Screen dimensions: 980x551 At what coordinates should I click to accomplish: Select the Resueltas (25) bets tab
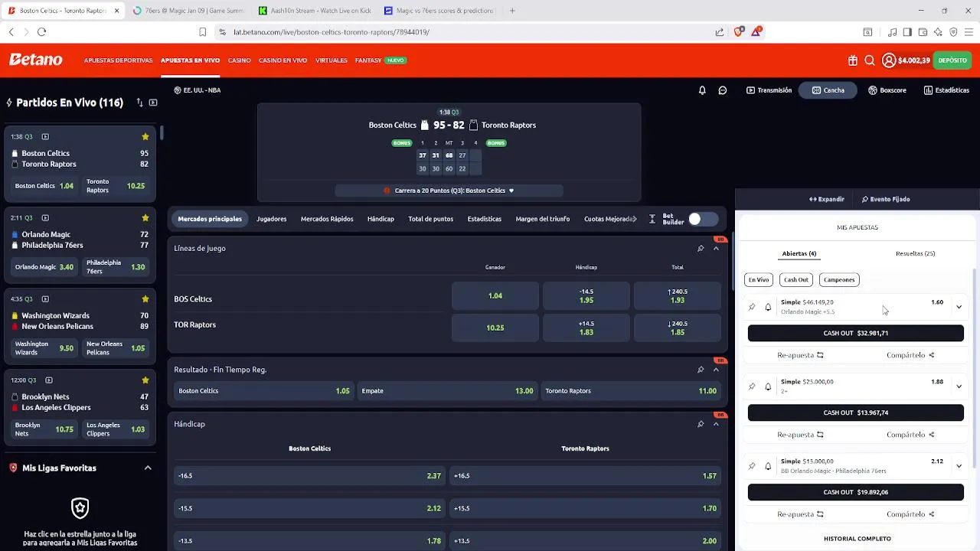[915, 253]
